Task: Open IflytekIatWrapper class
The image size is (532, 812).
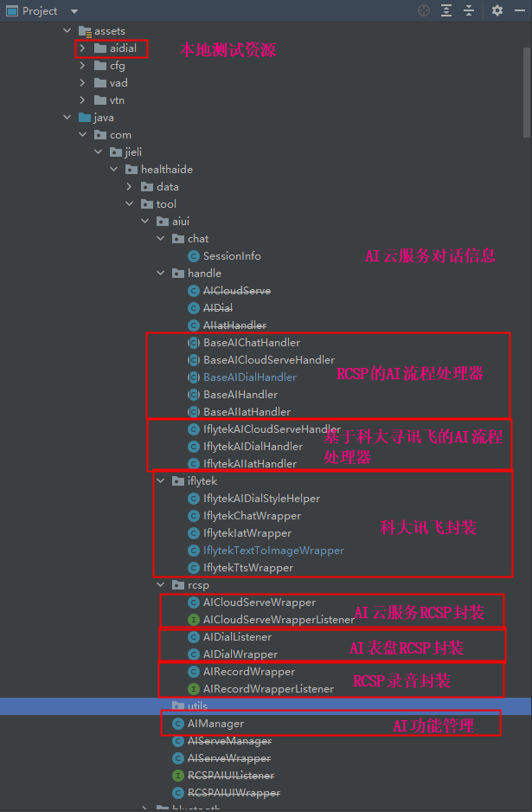Action: (x=247, y=533)
